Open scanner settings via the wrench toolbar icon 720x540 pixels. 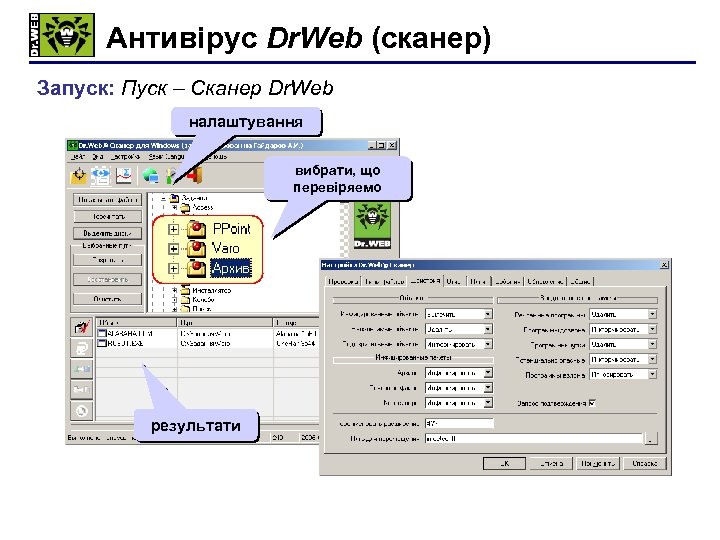coord(171,176)
